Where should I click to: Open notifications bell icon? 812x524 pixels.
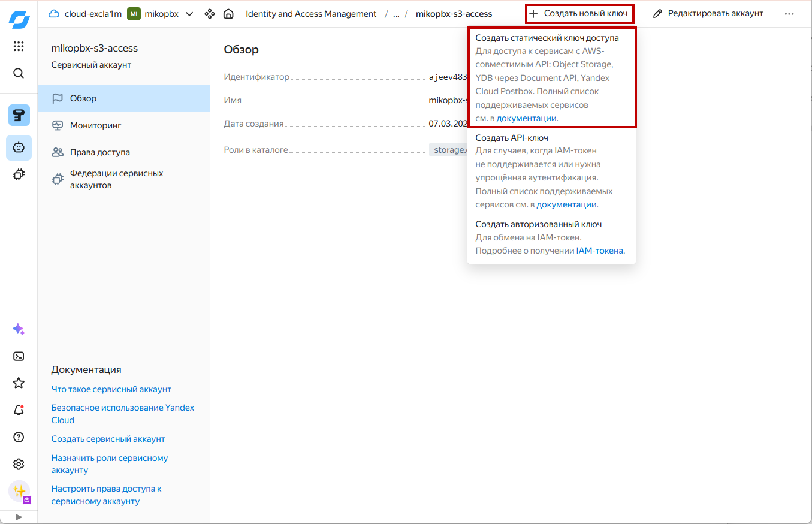click(x=19, y=410)
